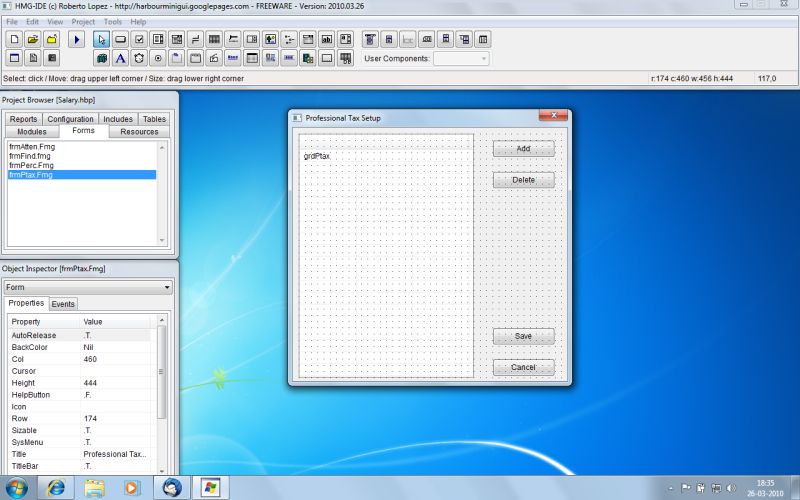The height and width of the screenshot is (500, 800).
Task: Open the Edit menu
Action: click(x=33, y=22)
